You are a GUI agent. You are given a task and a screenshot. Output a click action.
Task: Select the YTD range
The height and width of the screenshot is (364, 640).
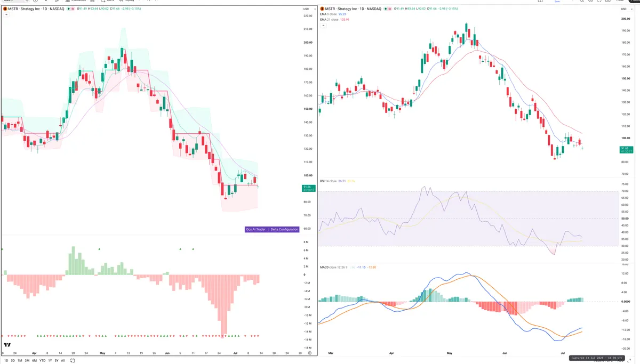click(42, 360)
